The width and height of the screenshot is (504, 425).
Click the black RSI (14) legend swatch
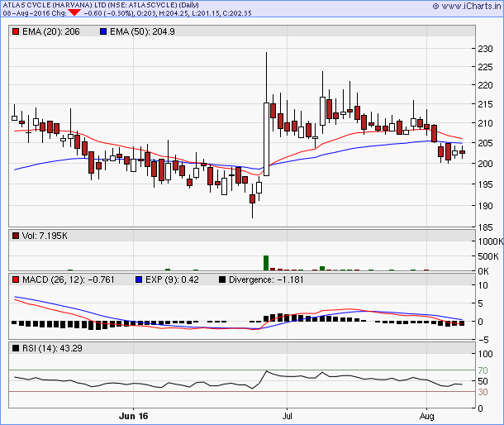(16, 348)
